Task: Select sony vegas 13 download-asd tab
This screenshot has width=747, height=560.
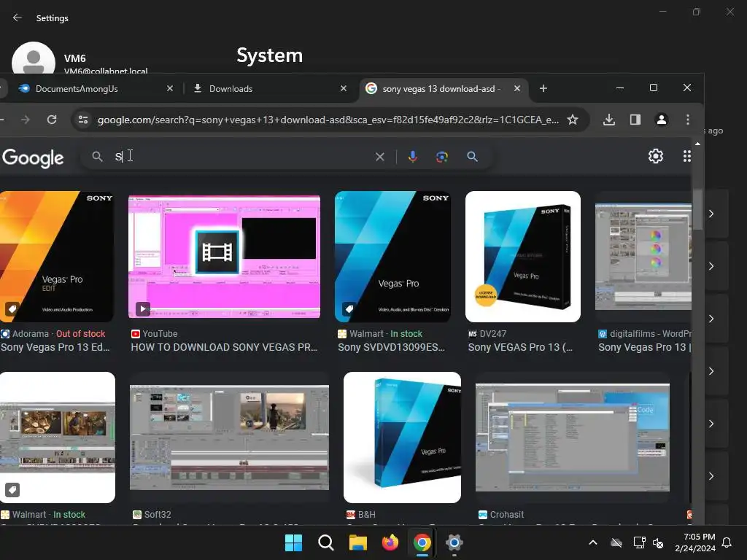Action: 443,88
